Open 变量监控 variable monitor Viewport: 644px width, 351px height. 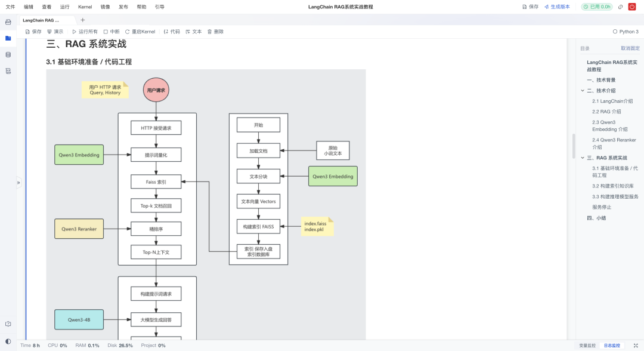click(x=587, y=346)
